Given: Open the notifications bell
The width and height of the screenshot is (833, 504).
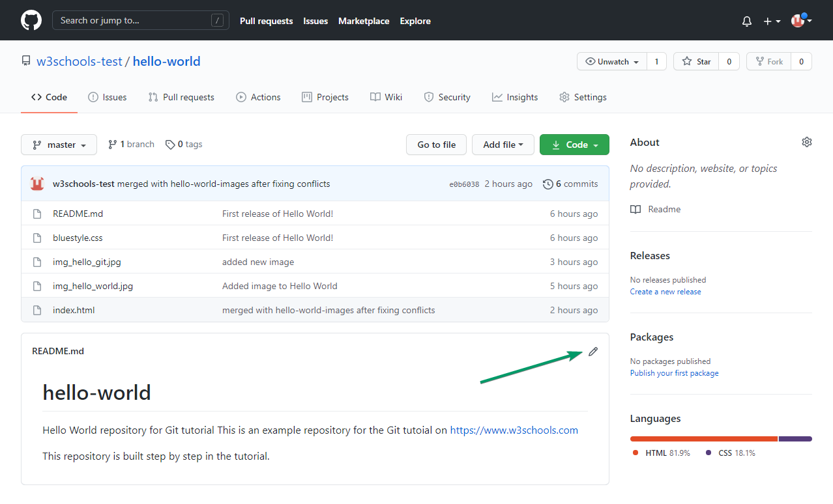Looking at the screenshot, I should (747, 21).
